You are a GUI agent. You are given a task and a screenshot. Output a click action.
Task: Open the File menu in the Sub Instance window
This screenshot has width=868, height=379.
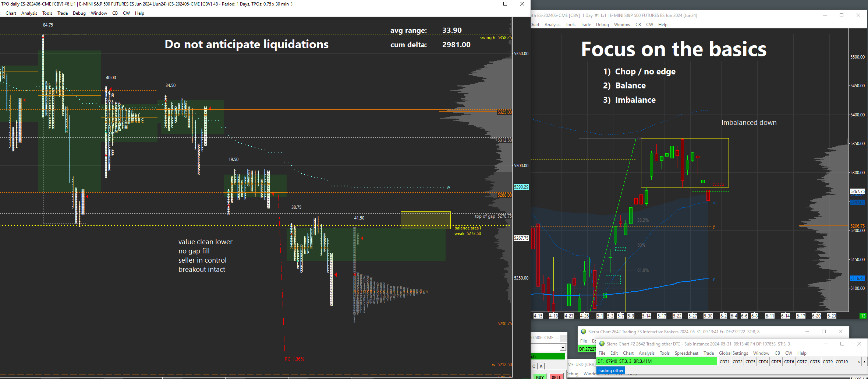(602, 353)
